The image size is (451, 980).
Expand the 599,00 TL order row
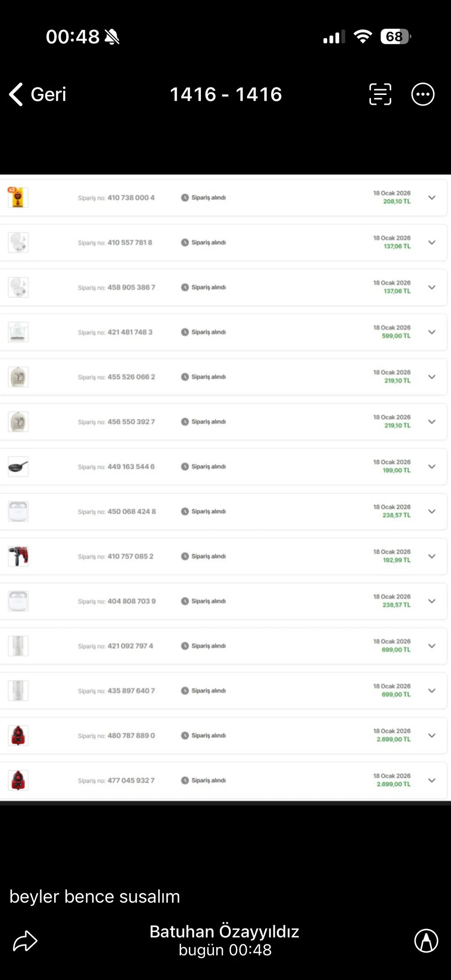431,332
